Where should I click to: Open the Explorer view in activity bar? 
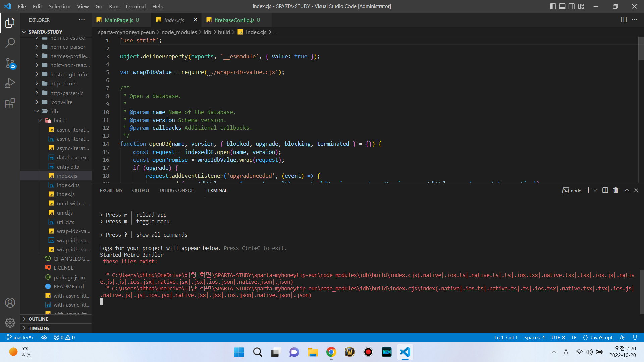[x=10, y=23]
